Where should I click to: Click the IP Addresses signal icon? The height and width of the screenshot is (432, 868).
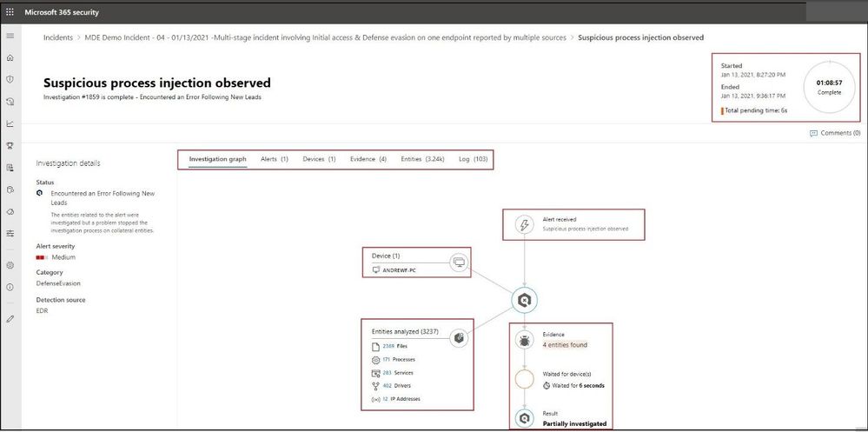point(376,399)
